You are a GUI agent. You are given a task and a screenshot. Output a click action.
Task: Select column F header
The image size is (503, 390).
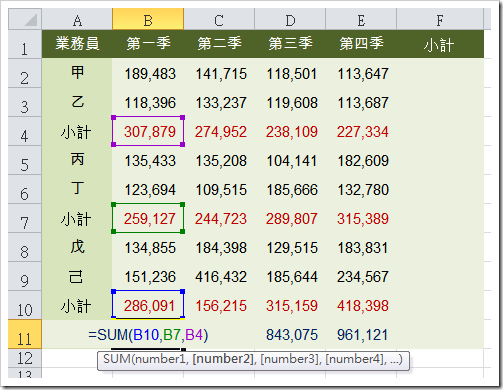pyautogui.click(x=440, y=19)
